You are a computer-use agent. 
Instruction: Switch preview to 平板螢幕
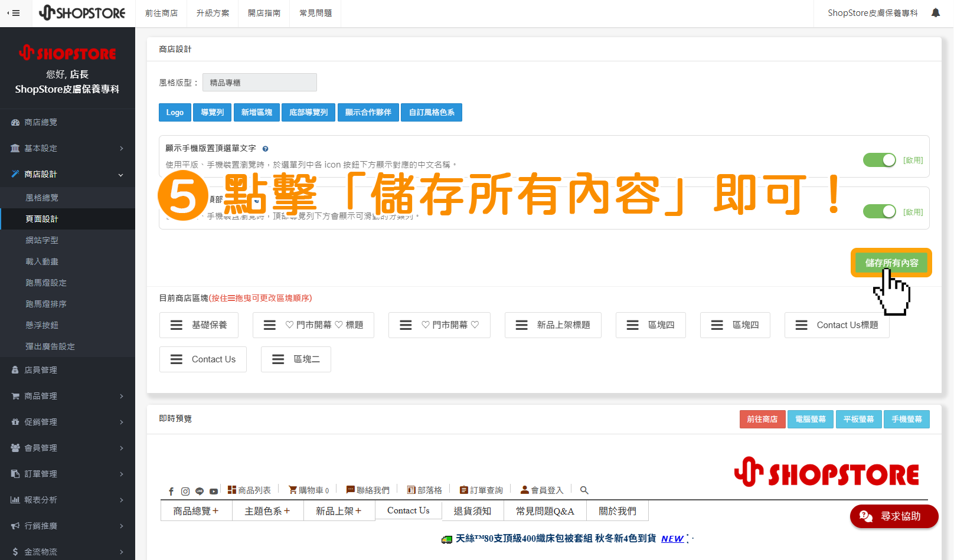tap(859, 419)
